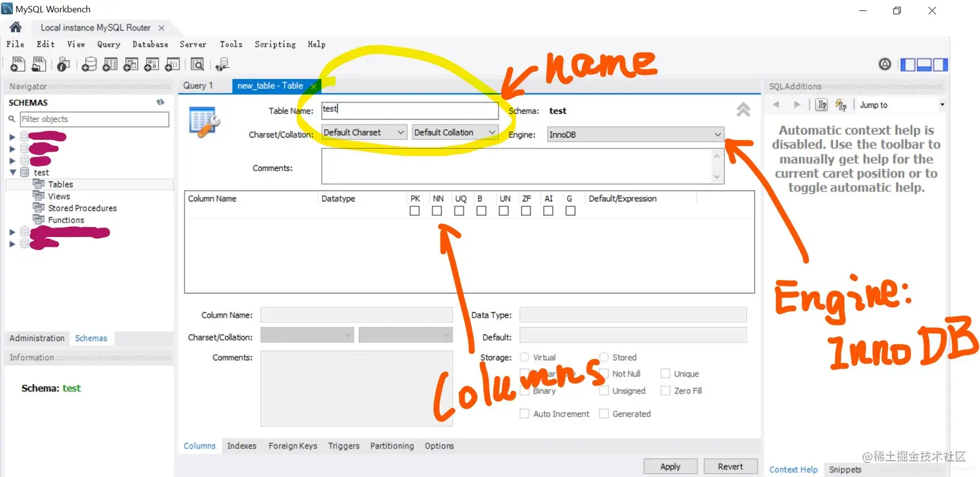The height and width of the screenshot is (477, 980).
Task: Tick the ZF column checkbox
Action: point(526,211)
